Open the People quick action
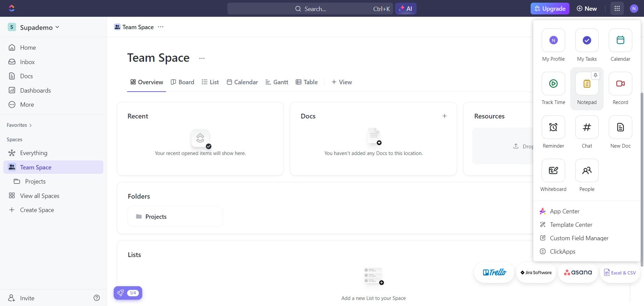Screen dimensions: 644x306 (x=587, y=171)
